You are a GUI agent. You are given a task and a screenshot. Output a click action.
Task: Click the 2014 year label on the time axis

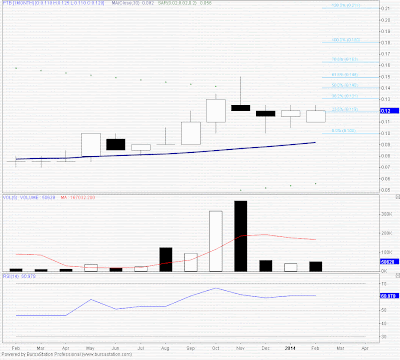[290, 348]
